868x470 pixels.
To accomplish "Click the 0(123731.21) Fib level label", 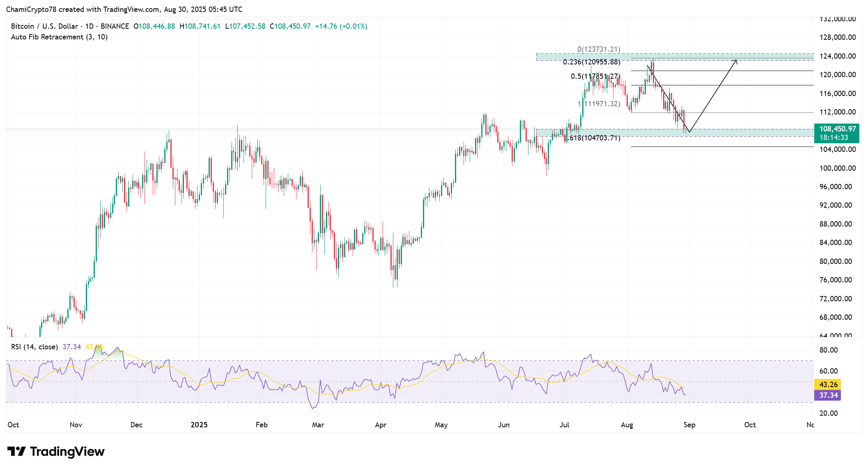I will point(599,49).
